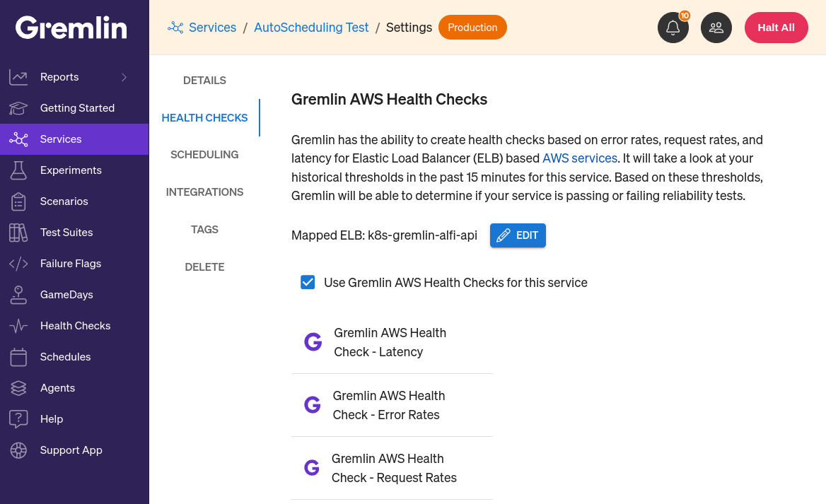
Task: Click the Halt All button
Action: point(776,28)
